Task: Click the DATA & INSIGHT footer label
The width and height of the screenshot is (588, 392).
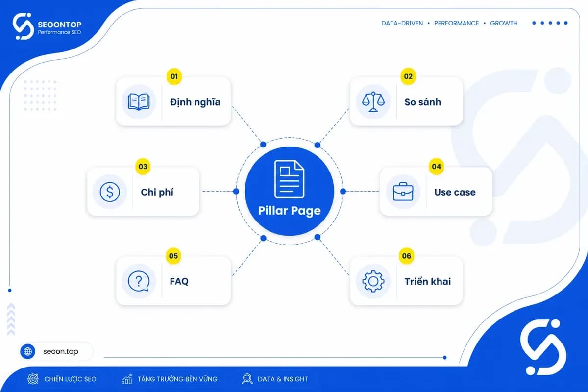Action: (x=283, y=379)
